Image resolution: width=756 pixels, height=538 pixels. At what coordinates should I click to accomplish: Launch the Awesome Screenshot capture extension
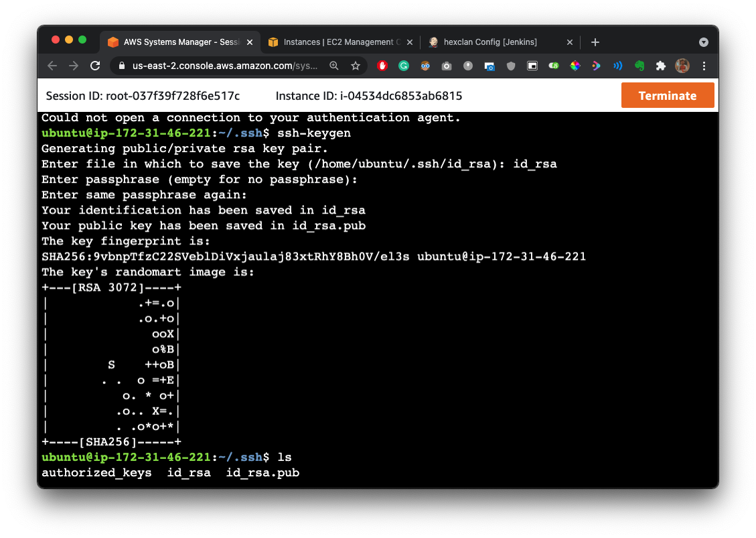tap(489, 66)
